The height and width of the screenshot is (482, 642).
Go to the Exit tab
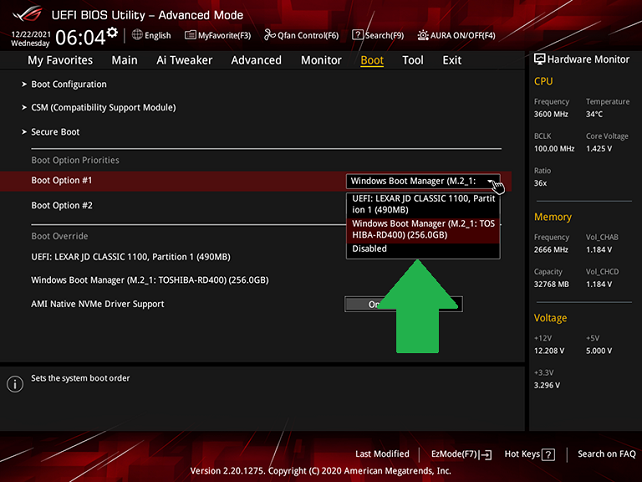[x=452, y=60]
